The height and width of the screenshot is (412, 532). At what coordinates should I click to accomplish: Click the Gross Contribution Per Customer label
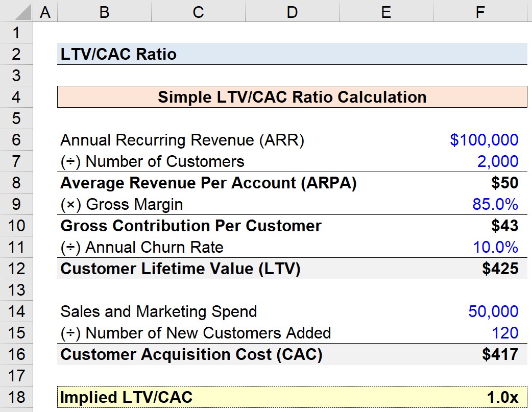(x=190, y=226)
